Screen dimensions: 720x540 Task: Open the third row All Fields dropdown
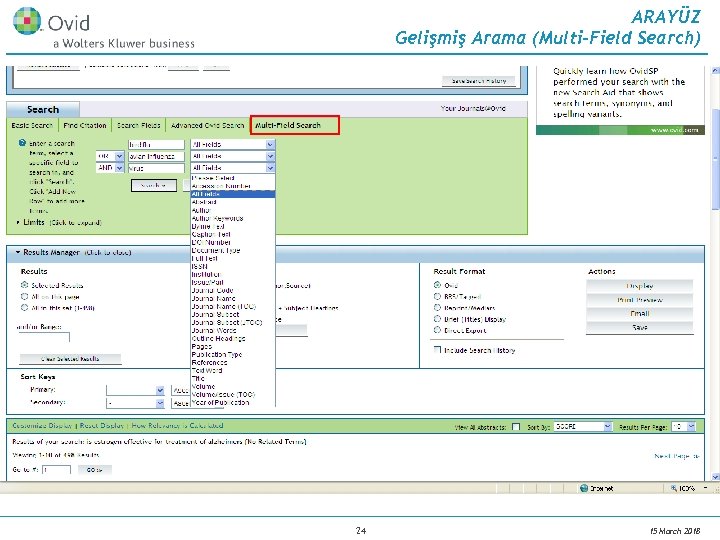click(233, 168)
